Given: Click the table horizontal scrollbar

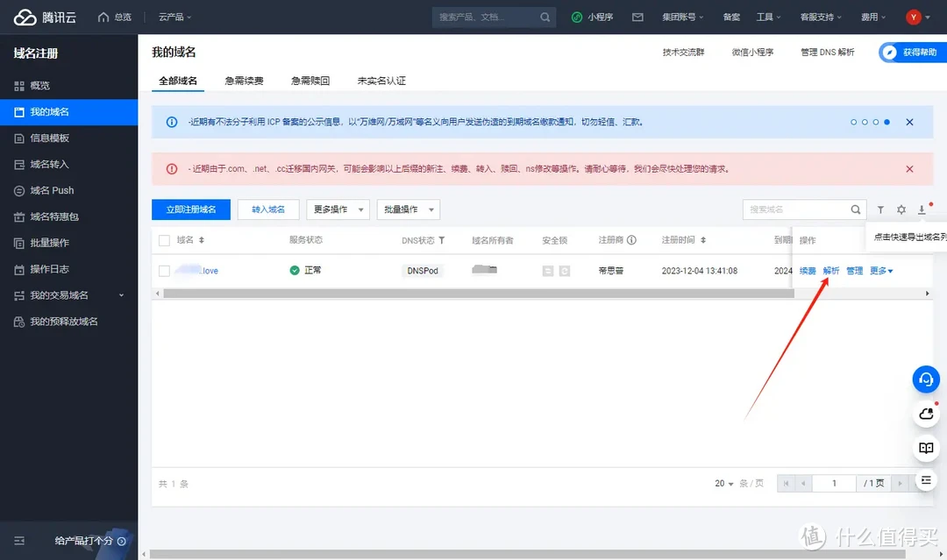Looking at the screenshot, I should (x=479, y=294).
